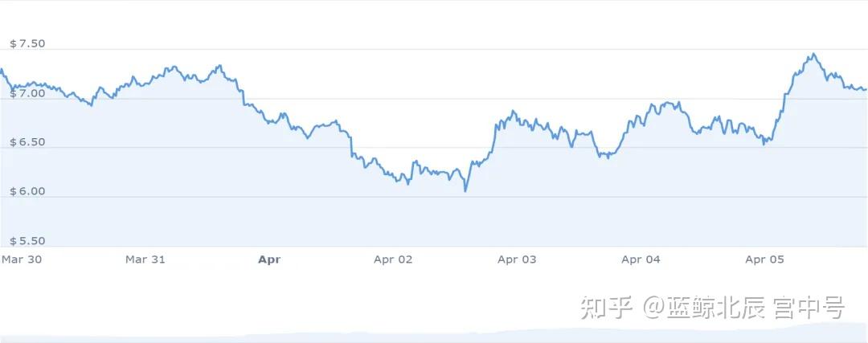Click the lowest price dip after Apr 02
The height and width of the screenshot is (343, 868).
465,191
